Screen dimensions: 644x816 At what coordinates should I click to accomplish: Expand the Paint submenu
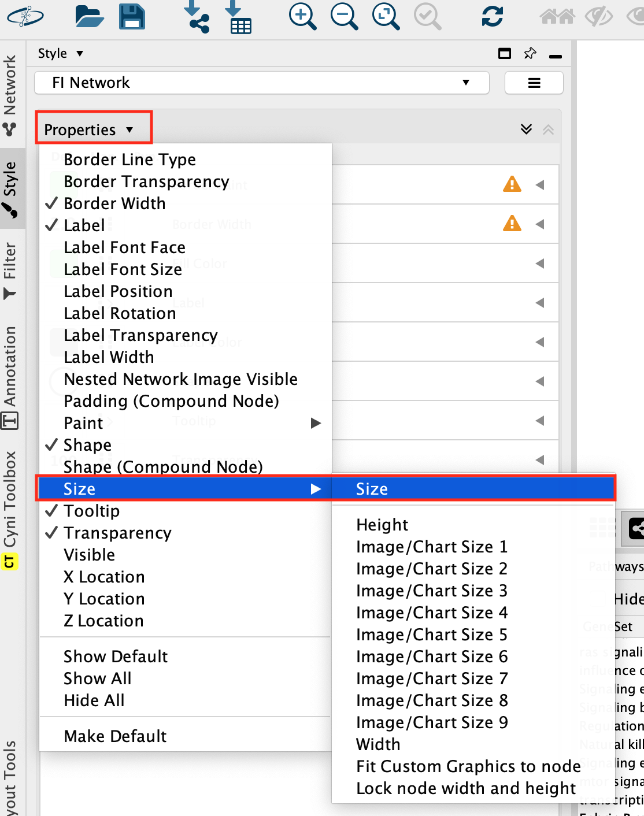[x=185, y=423]
